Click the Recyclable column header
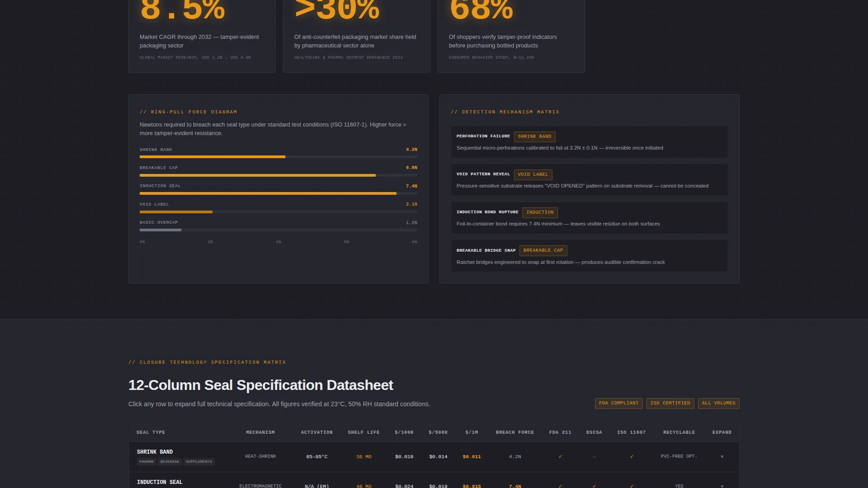The width and height of the screenshot is (868, 488). (x=679, y=432)
